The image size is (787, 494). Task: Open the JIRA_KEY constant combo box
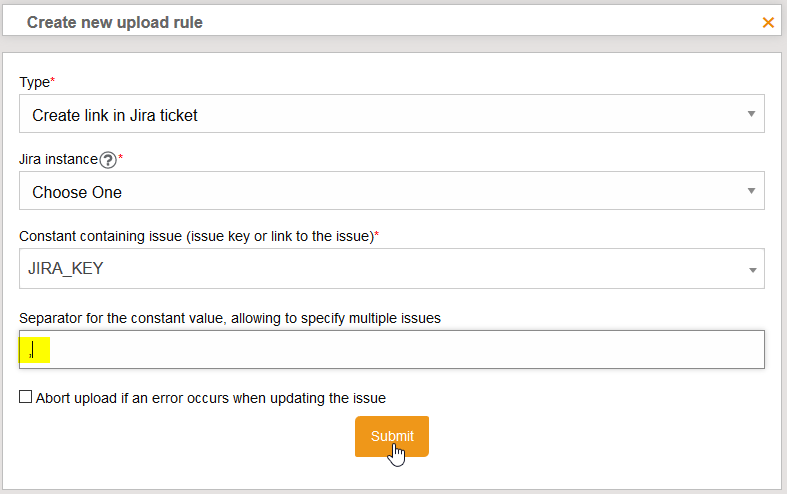click(x=380, y=268)
